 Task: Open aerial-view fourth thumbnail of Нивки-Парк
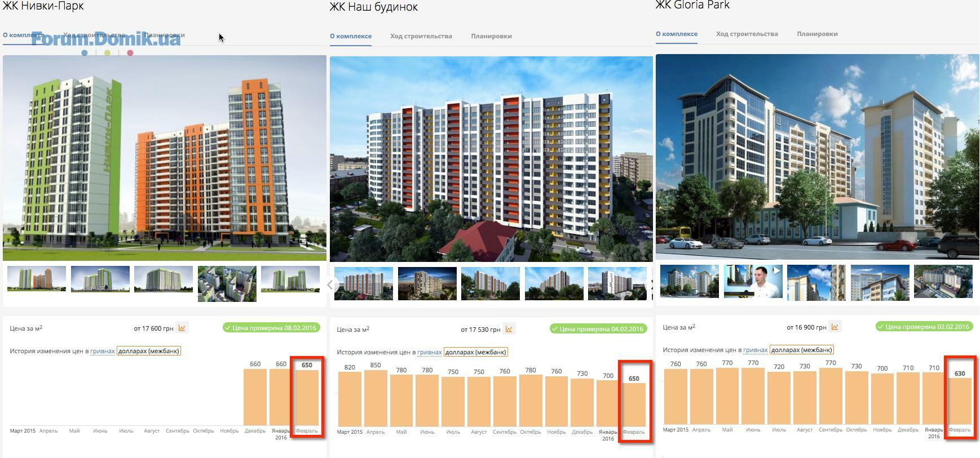pyautogui.click(x=227, y=284)
